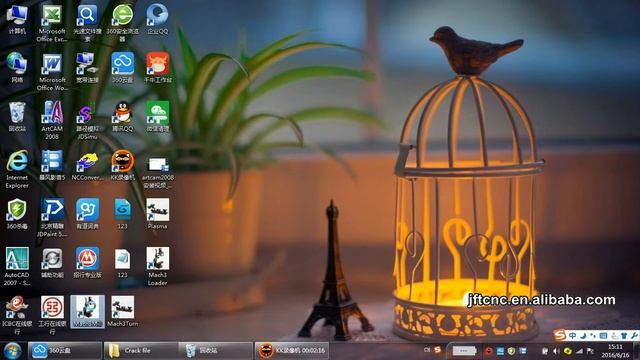Open Sogou skin shirt icon
Image resolution: width=640 pixels, height=360 pixels.
[624, 336]
